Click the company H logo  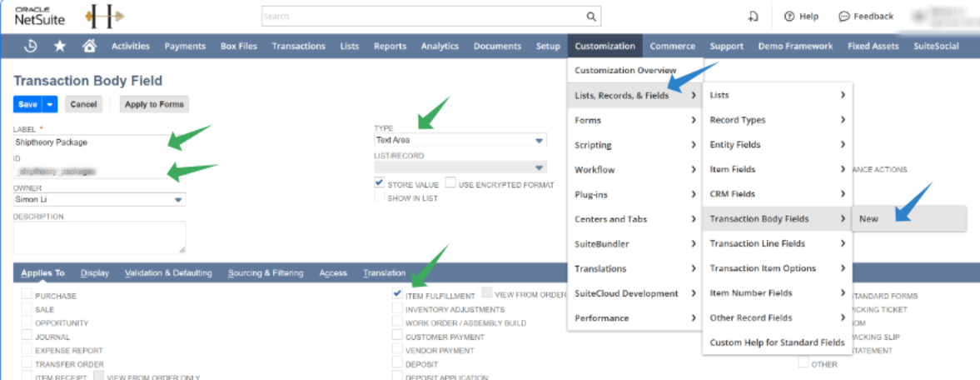[104, 17]
